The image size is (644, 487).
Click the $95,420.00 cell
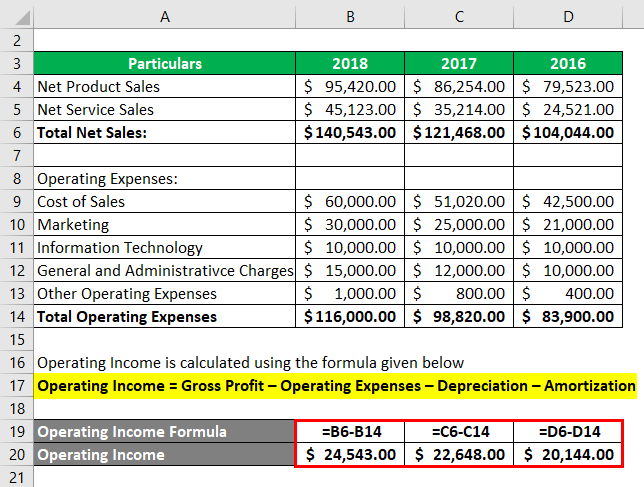click(350, 86)
